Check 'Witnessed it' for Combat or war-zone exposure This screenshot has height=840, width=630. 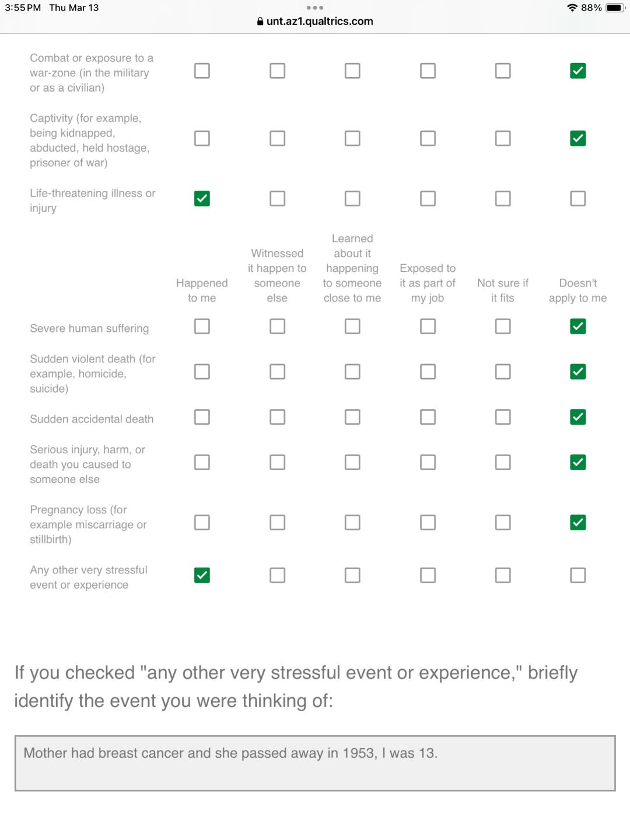[277, 71]
